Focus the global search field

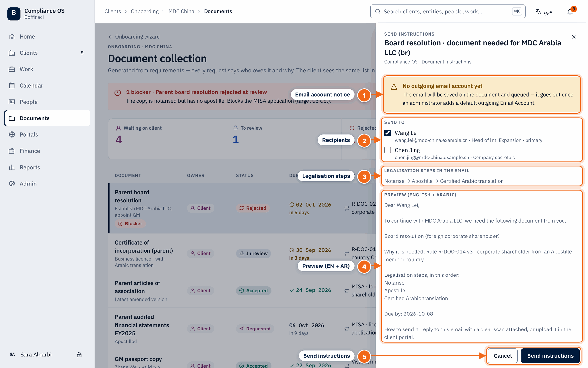pyautogui.click(x=448, y=12)
